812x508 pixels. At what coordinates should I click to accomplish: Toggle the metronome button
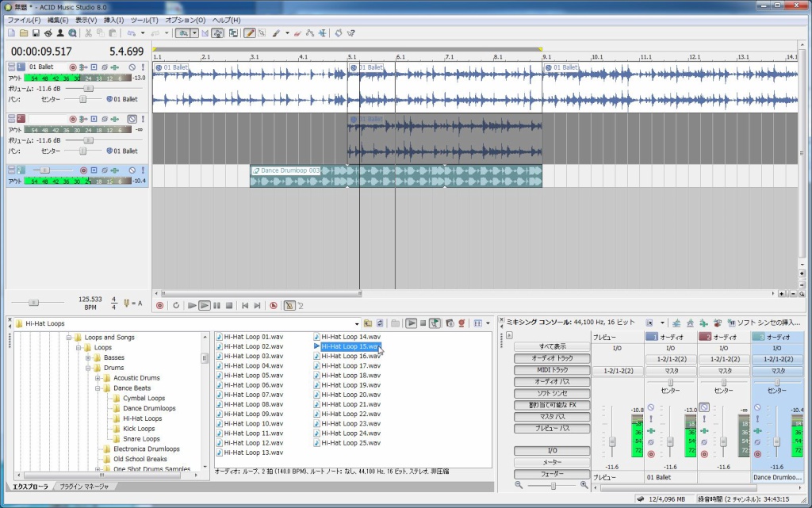[x=289, y=306]
